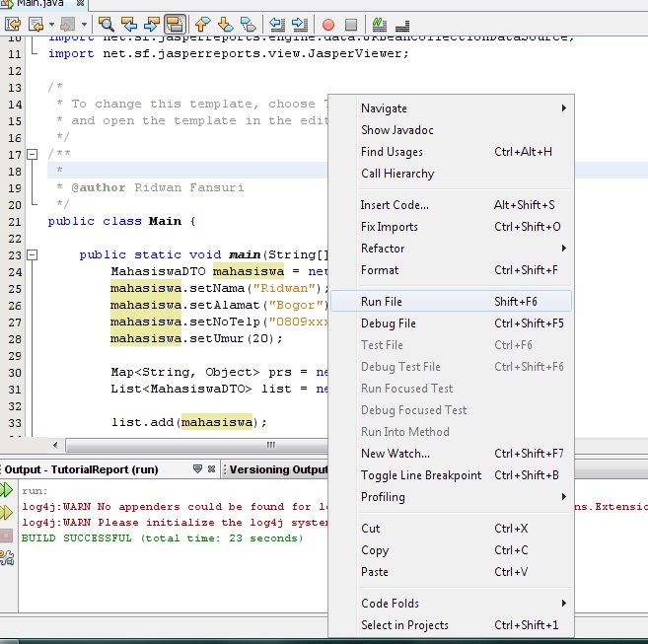Click the Start Macro Recording red circle
This screenshot has height=644, width=648.
[327, 23]
